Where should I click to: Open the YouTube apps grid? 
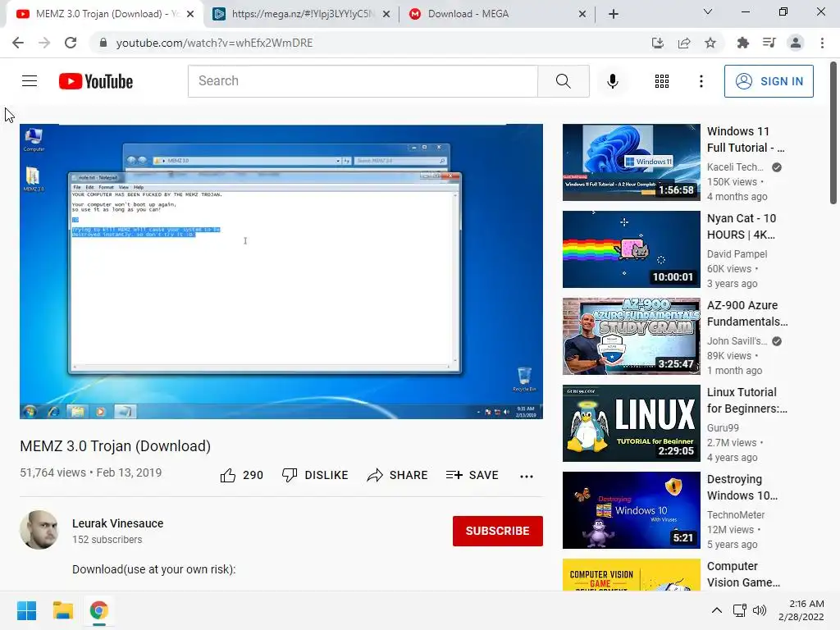click(662, 81)
